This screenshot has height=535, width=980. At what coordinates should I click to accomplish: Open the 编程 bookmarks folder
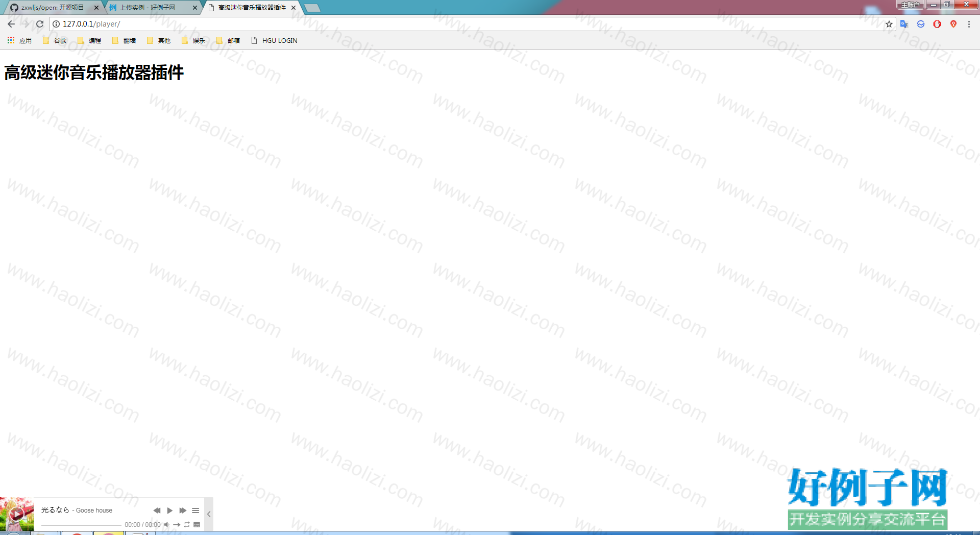(x=89, y=40)
